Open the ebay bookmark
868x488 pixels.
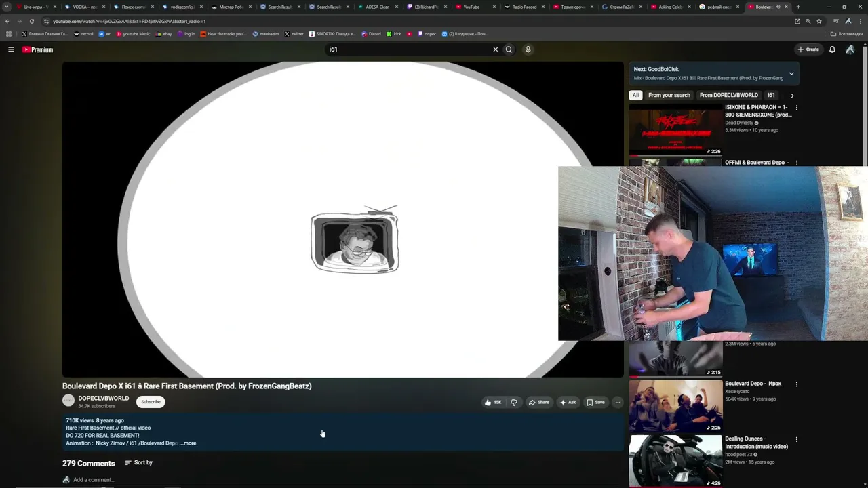tap(163, 34)
